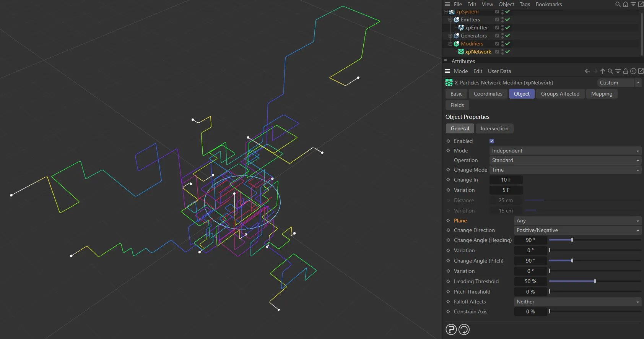
Task: Click the help question mark icon
Action: point(451,329)
